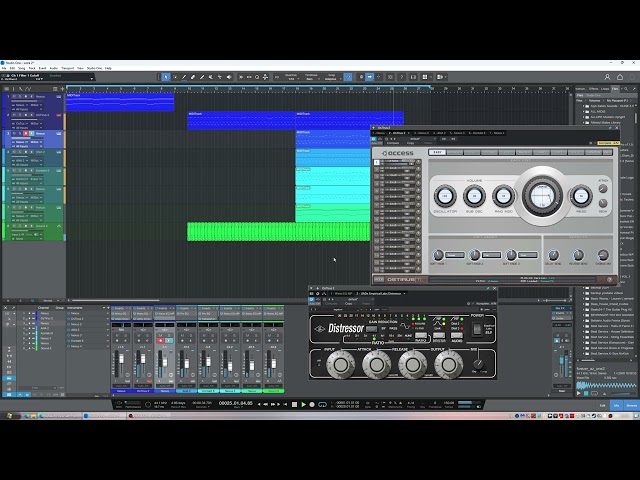Image resolution: width=640 pixels, height=480 pixels.
Task: Click the Edit button bottom right
Action: 602,405
